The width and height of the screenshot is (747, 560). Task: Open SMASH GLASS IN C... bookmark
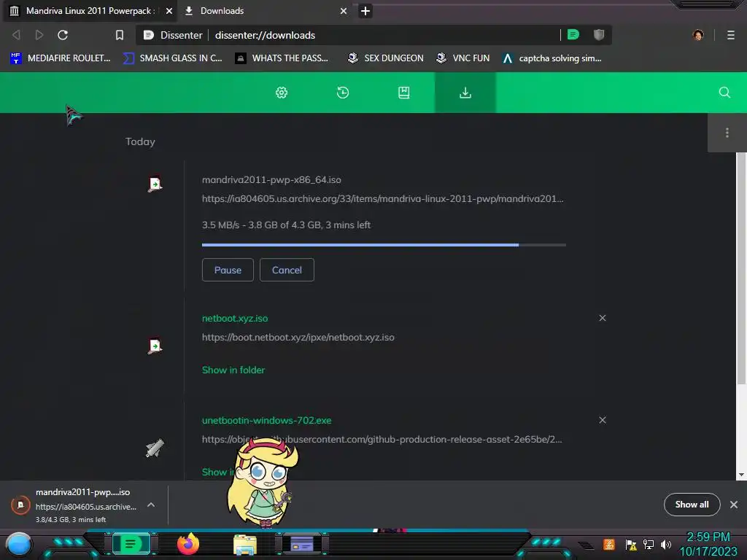[x=172, y=58]
